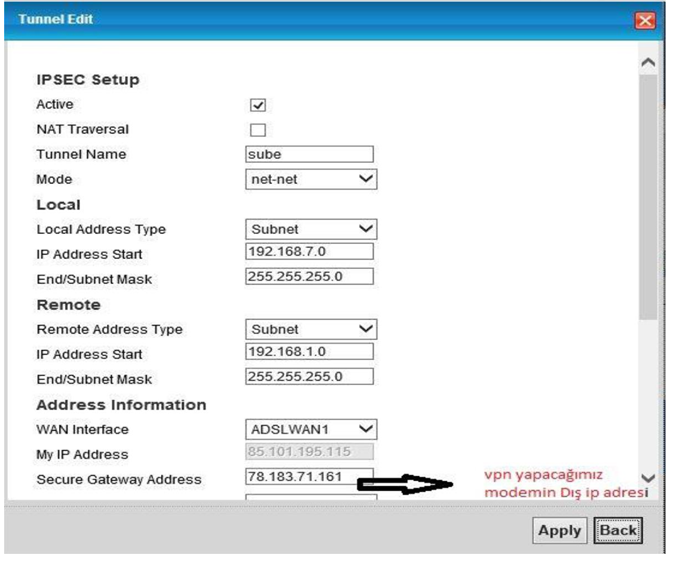Viewport: 684px width, 577px height.
Task: Click the Local End/Subnet Mask field
Action: (x=309, y=277)
